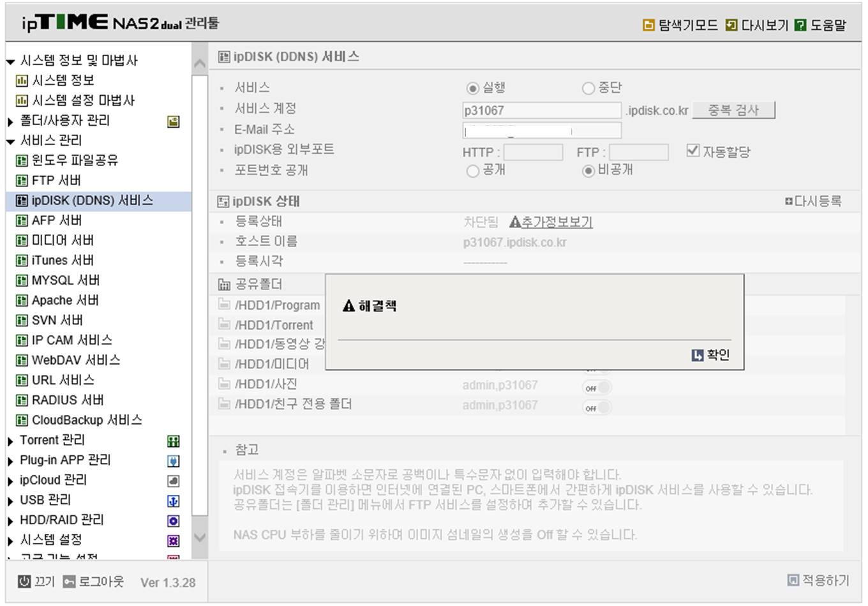Click the 다시등록 plus icon
Viewport: 868px width, 606px height.
(789, 201)
